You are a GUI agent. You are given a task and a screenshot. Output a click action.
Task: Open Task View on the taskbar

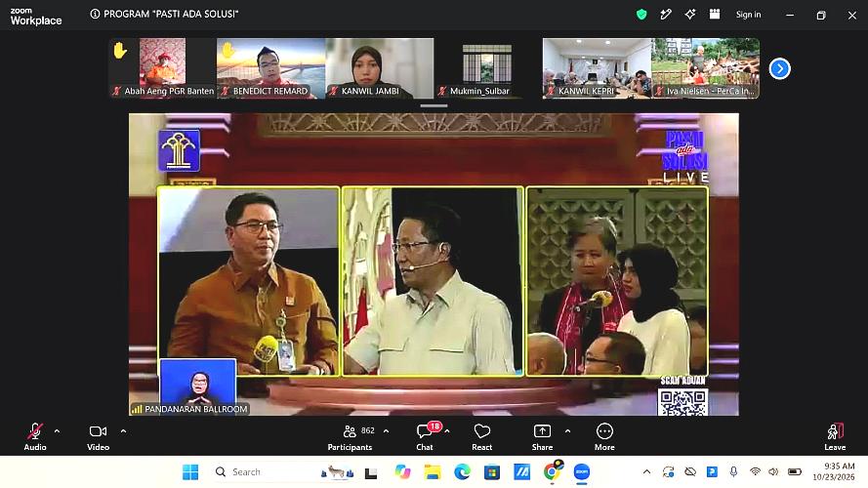click(371, 473)
